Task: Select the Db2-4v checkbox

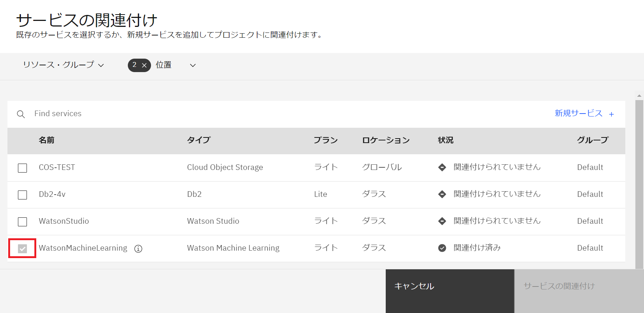Action: click(22, 195)
